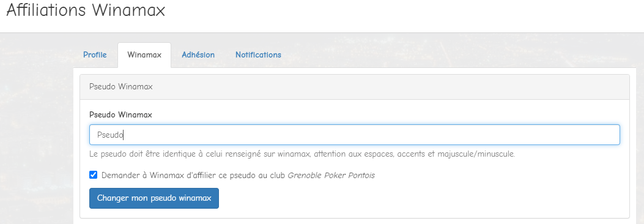The width and height of the screenshot is (644, 224).
Task: Click the help text about identical pseudo
Action: click(302, 155)
